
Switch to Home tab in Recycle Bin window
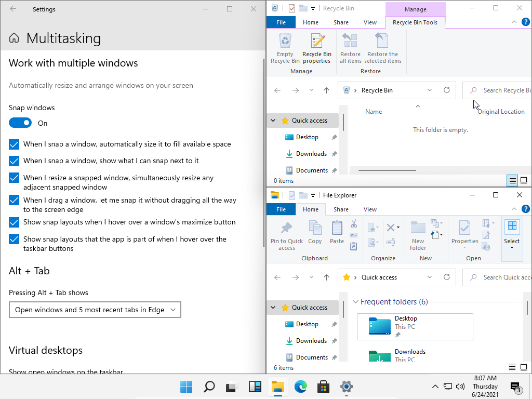click(x=311, y=22)
